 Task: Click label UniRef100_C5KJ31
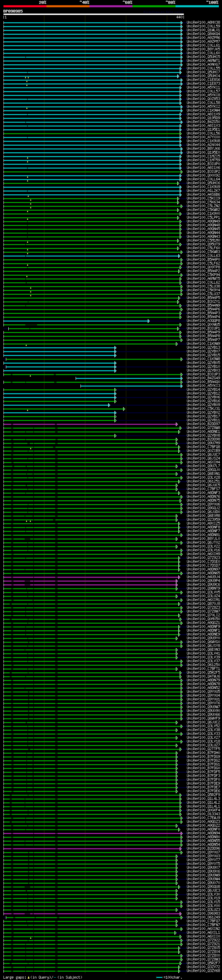click(203, 408)
